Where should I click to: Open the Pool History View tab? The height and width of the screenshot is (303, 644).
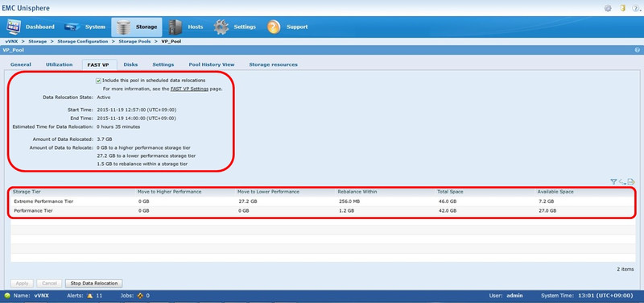pos(212,64)
